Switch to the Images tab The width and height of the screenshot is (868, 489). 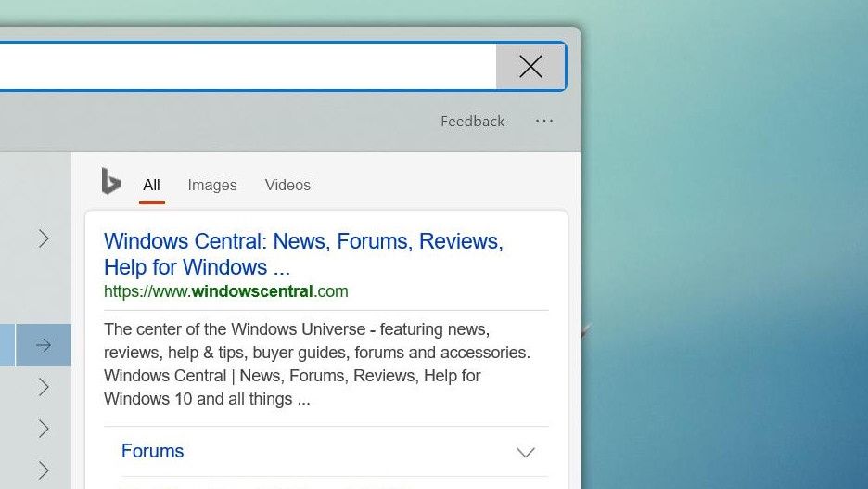[212, 185]
